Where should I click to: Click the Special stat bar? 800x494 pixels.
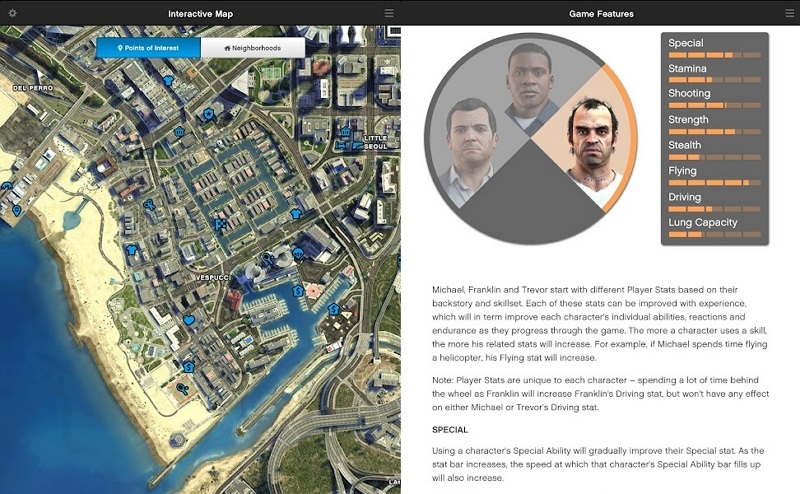tap(714, 55)
